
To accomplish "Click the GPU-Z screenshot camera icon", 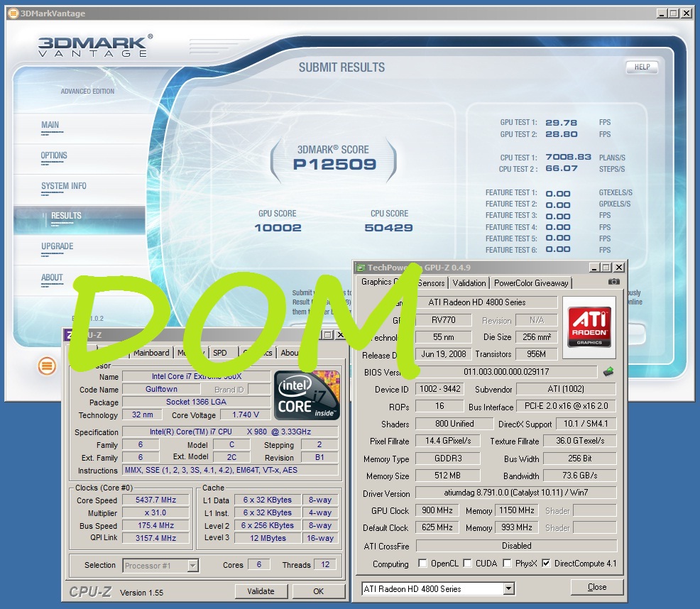I will 614,282.
